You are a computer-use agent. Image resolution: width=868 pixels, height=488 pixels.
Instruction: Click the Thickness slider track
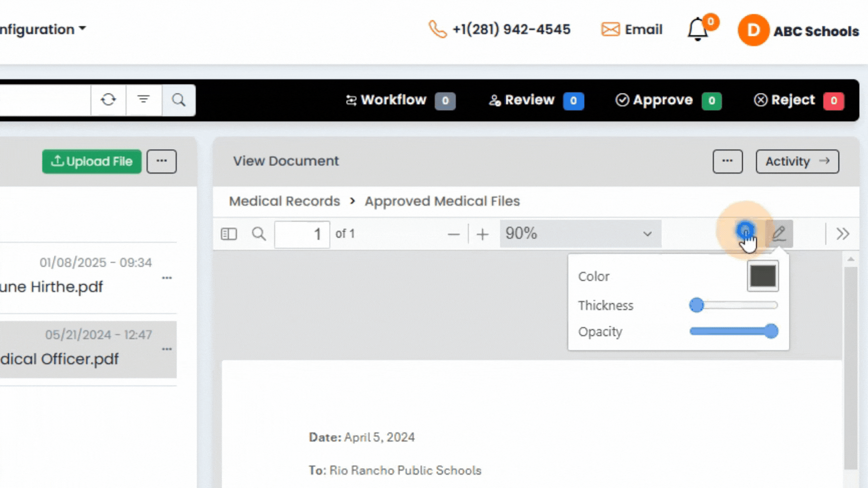click(x=737, y=305)
